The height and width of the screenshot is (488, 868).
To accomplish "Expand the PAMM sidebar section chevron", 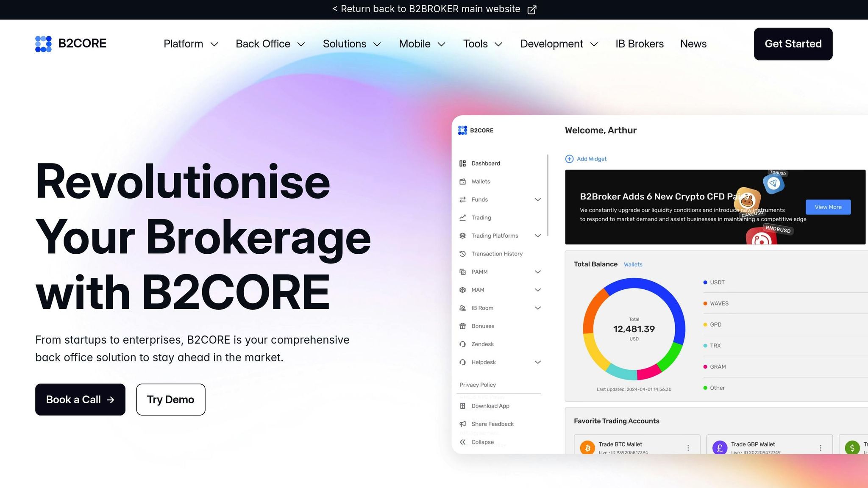I will click(x=538, y=272).
